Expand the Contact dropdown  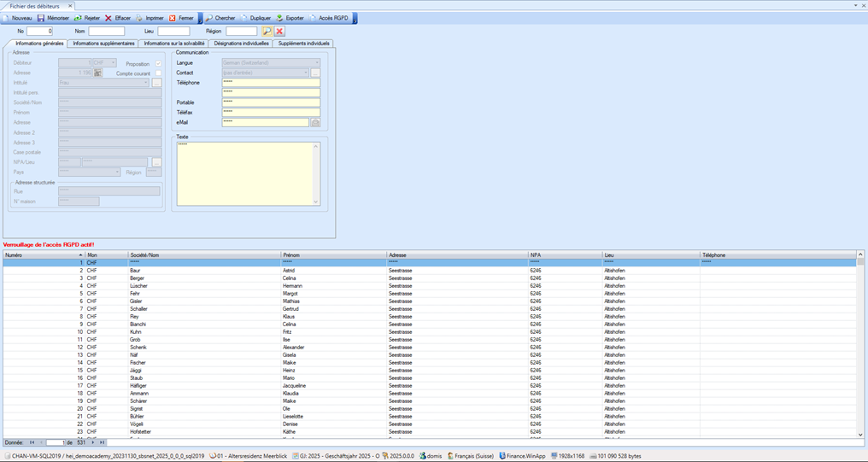point(305,73)
